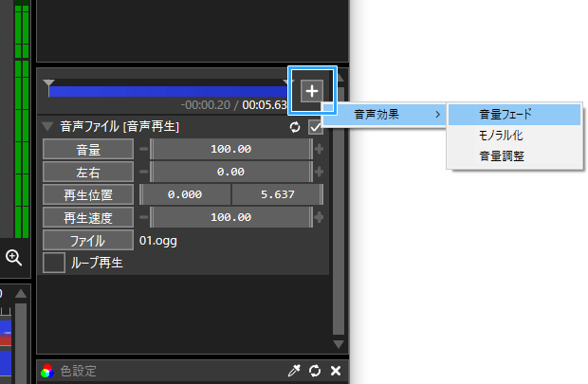Choose 音量調整 from audio effects

(x=514, y=156)
